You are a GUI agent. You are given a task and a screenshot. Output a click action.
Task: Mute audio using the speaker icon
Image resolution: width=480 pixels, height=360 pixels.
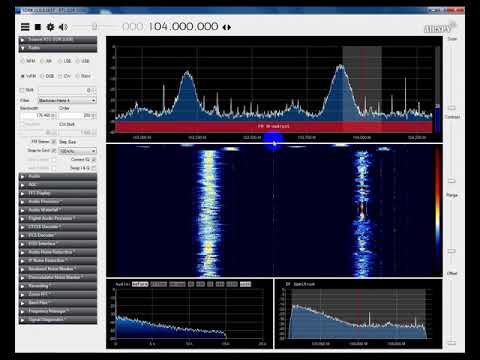[x=63, y=27]
